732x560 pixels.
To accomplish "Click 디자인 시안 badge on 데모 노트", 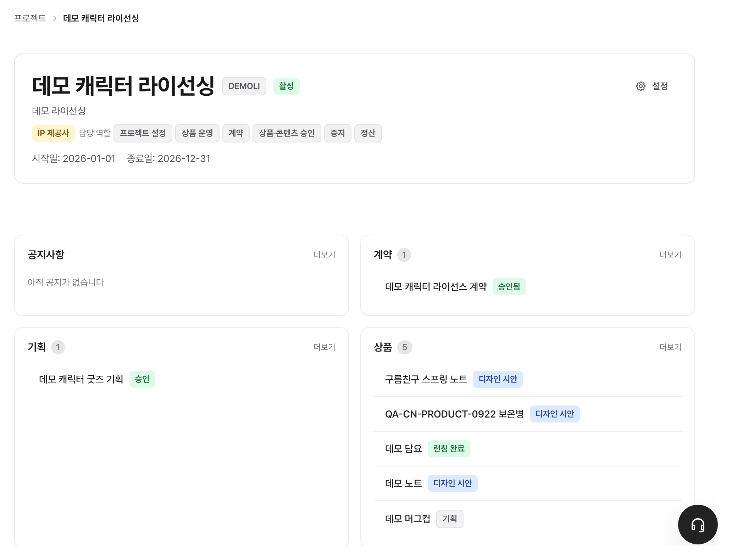I will click(x=453, y=483).
